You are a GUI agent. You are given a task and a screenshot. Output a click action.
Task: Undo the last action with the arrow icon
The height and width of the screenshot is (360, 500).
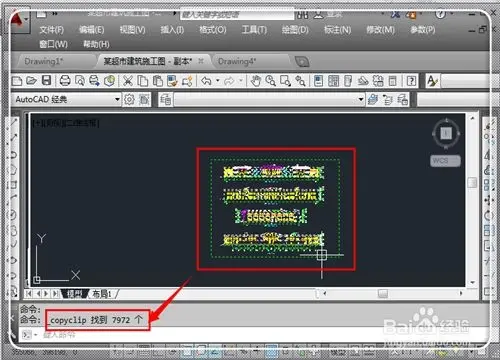tap(207, 81)
